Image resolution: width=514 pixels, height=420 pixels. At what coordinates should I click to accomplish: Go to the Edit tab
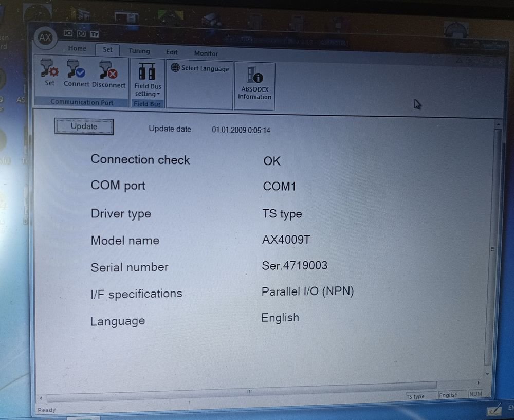172,52
